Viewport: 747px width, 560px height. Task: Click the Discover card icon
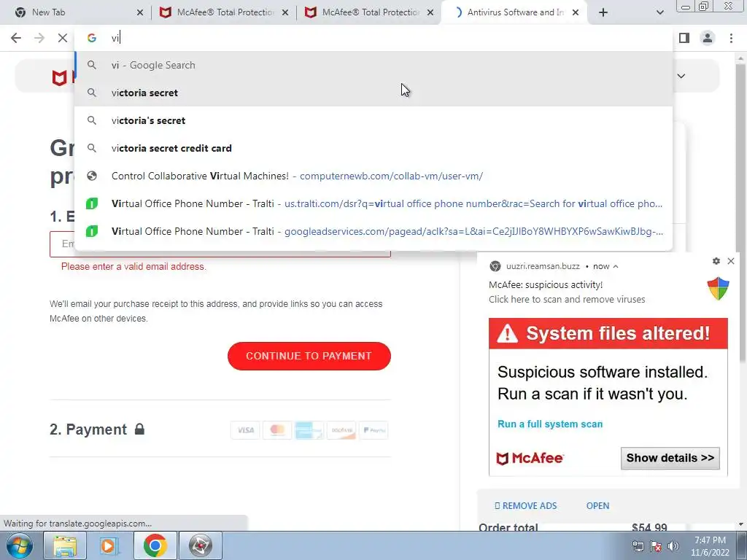pyautogui.click(x=341, y=430)
